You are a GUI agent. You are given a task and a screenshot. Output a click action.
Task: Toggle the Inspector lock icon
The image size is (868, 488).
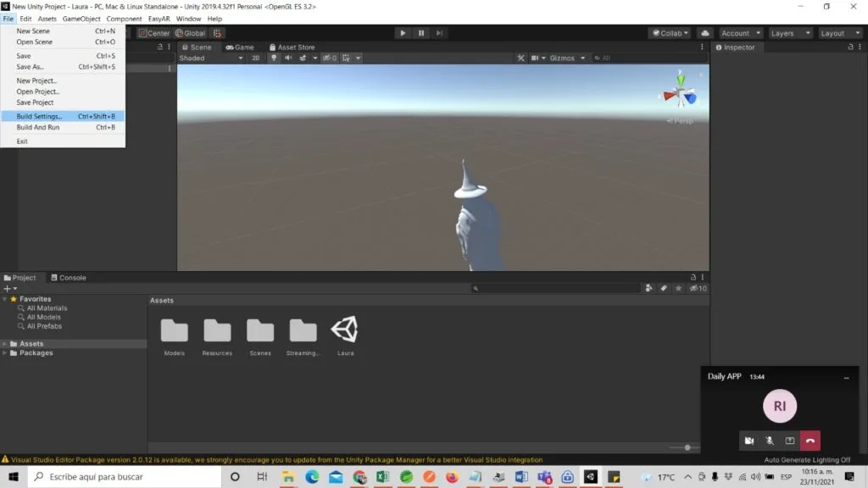point(850,47)
